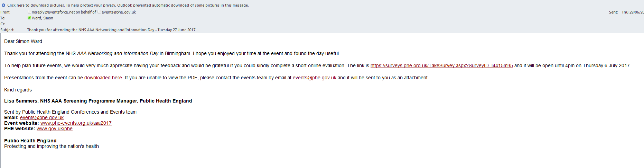644x168 pixels.
Task: Click the email subject line text
Action: [111, 30]
